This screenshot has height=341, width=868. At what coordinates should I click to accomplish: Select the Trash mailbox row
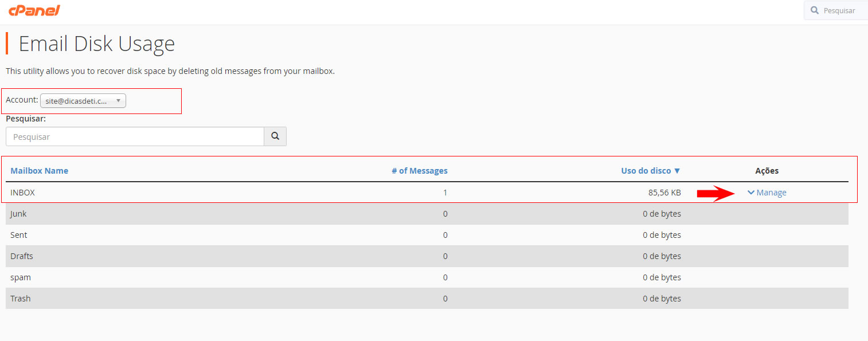21,299
